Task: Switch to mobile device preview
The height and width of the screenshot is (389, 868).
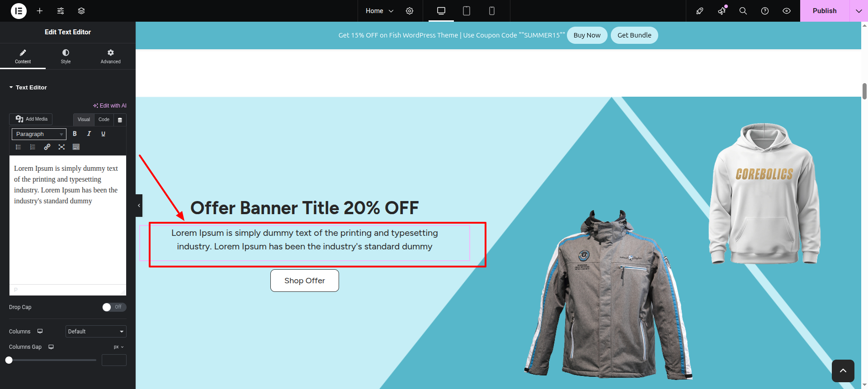Action: coord(492,11)
